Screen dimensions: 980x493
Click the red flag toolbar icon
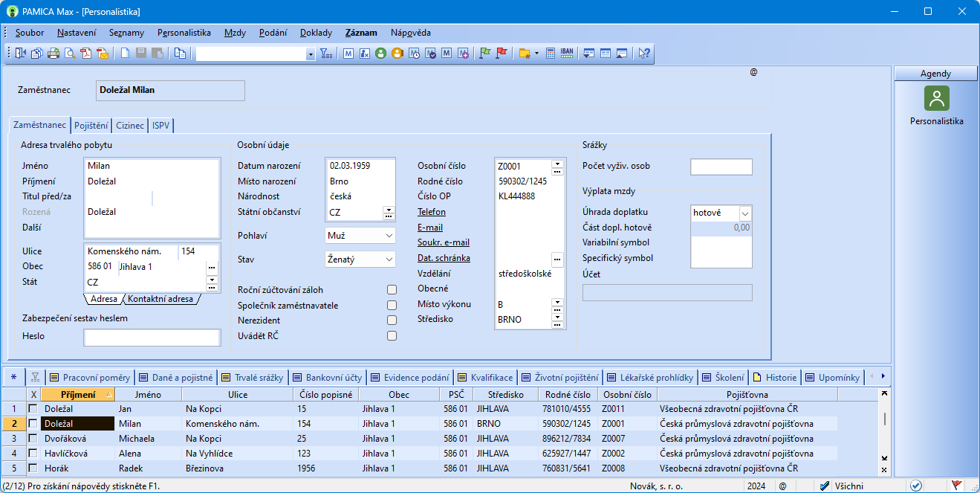502,54
